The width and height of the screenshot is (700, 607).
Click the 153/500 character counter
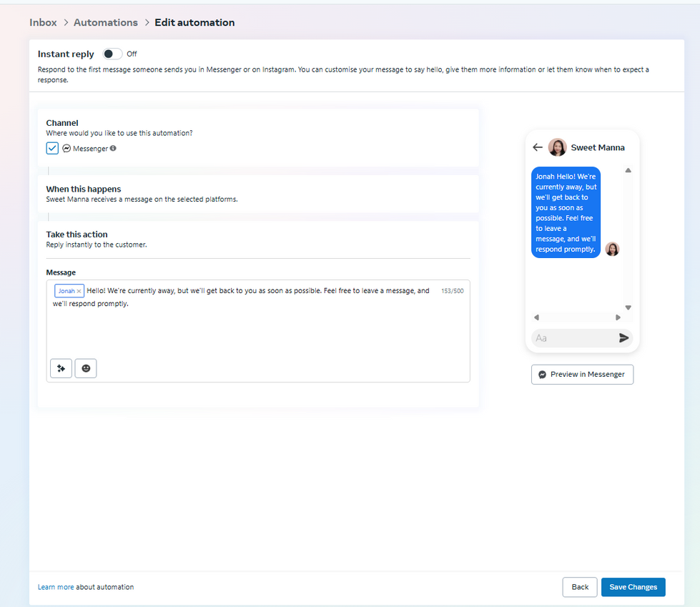452,291
